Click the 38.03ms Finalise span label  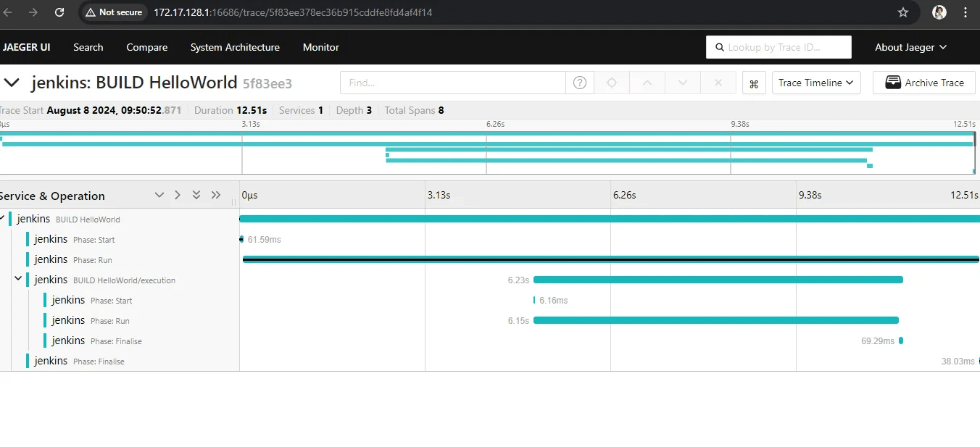click(x=958, y=361)
